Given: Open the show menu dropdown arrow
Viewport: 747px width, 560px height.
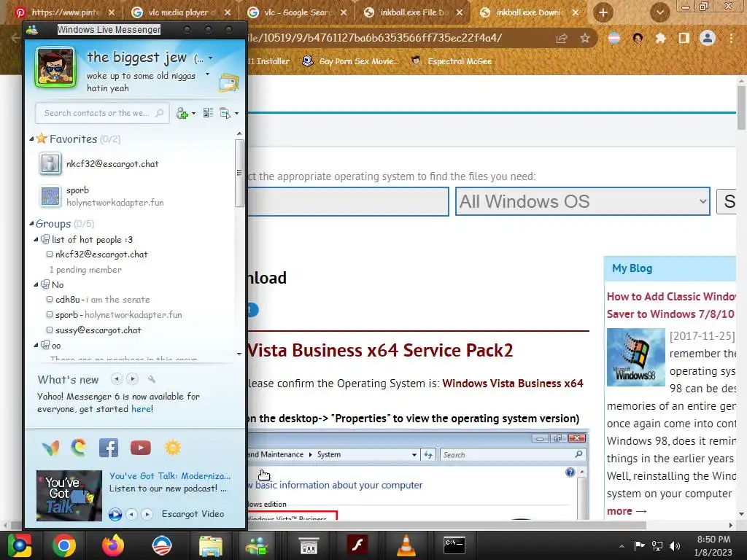Looking at the screenshot, I should click(237, 114).
